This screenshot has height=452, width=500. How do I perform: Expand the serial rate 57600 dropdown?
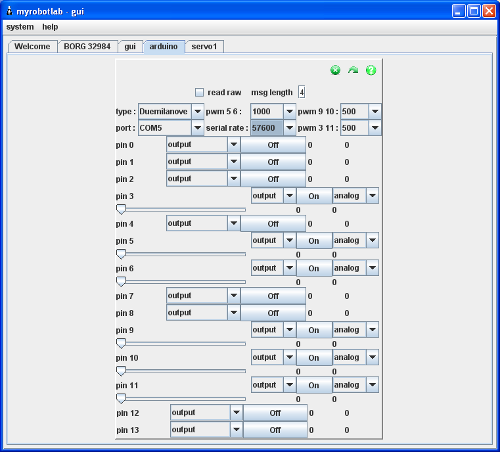coord(273,128)
